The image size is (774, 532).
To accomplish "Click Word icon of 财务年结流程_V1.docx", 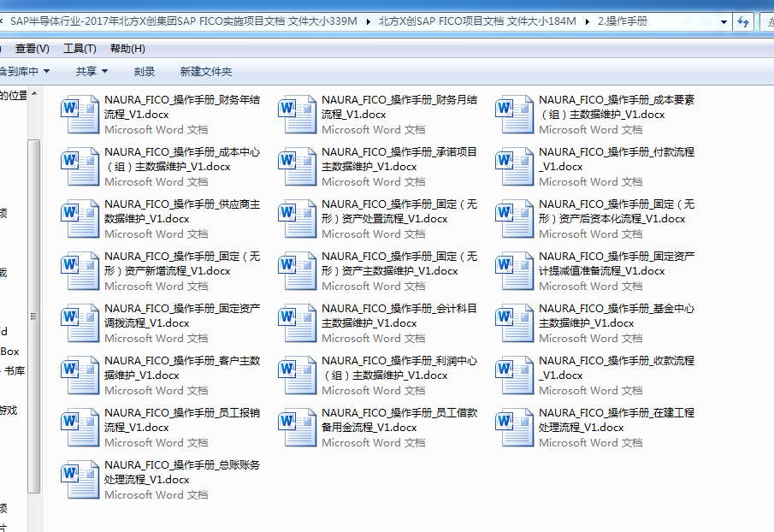I will coord(80,115).
